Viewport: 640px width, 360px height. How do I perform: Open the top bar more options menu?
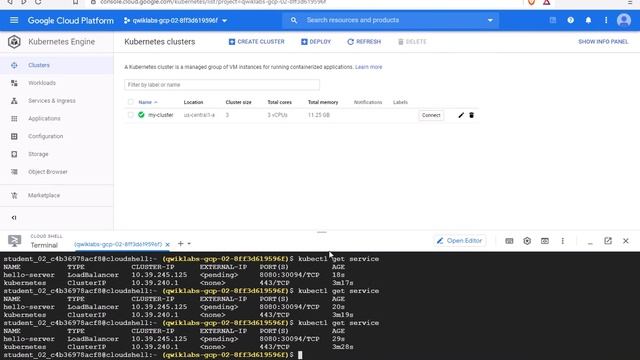click(606, 20)
